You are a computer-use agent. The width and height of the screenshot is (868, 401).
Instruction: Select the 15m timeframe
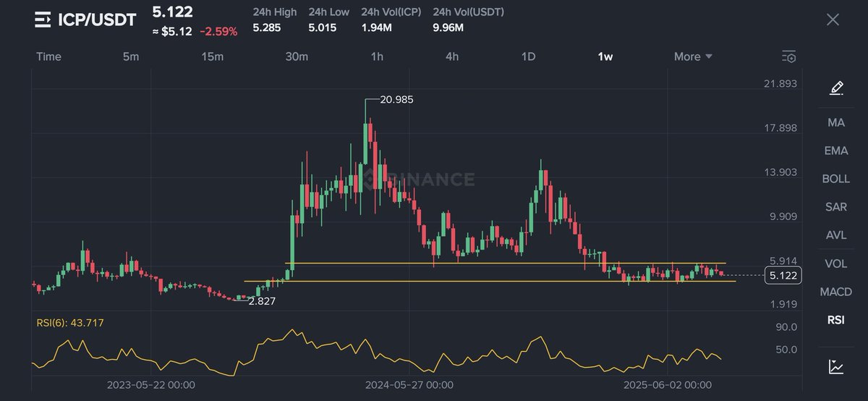(x=212, y=56)
